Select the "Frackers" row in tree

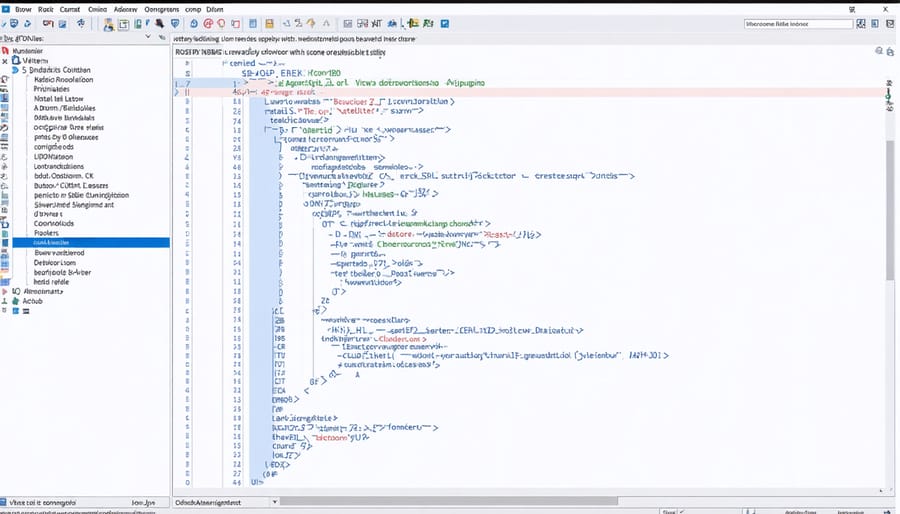point(46,233)
